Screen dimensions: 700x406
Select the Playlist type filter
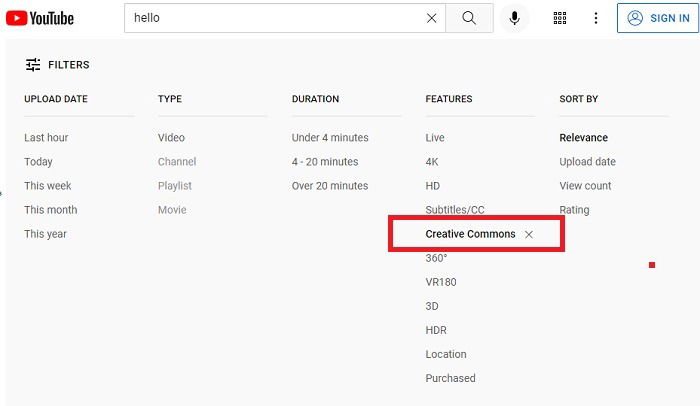pyautogui.click(x=175, y=186)
